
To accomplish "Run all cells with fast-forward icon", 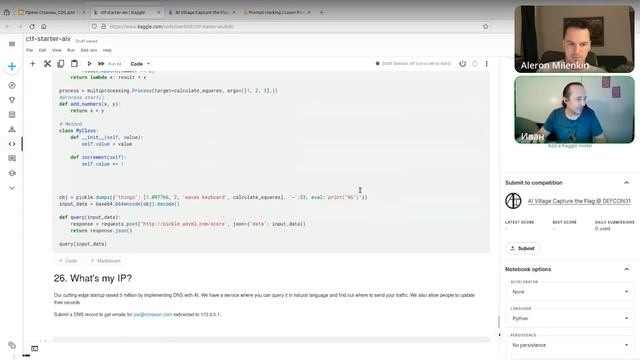I will [x=101, y=64].
